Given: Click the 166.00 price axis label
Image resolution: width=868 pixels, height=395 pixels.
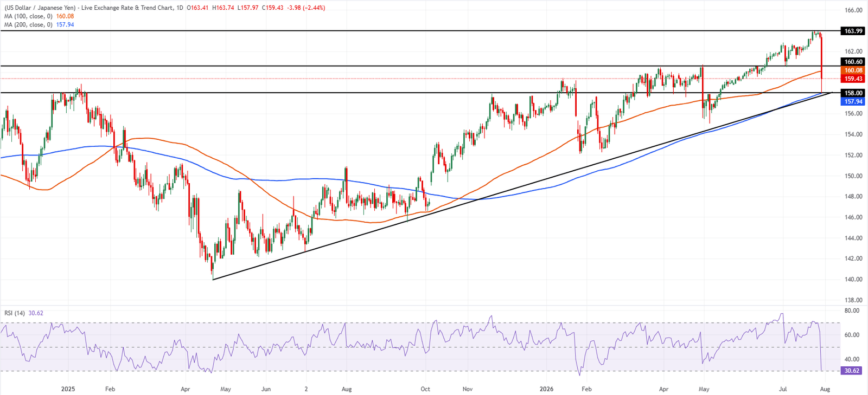Looking at the screenshot, I should [853, 10].
